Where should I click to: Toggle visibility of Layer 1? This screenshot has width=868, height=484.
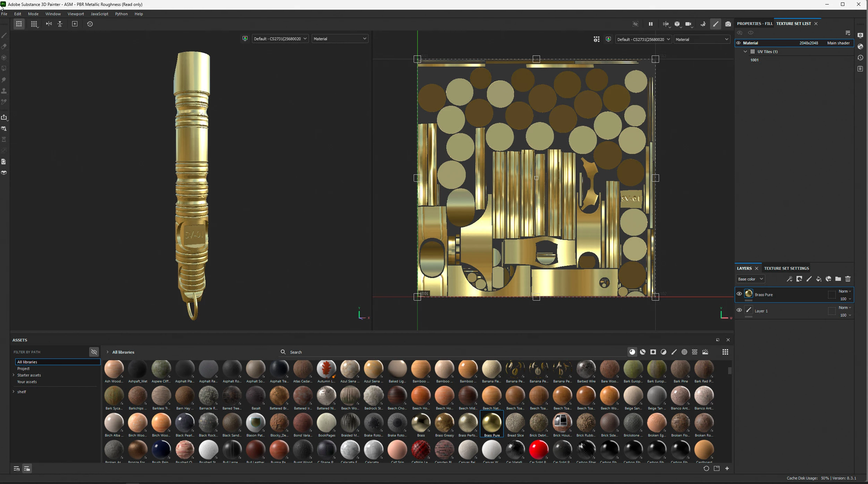point(739,310)
